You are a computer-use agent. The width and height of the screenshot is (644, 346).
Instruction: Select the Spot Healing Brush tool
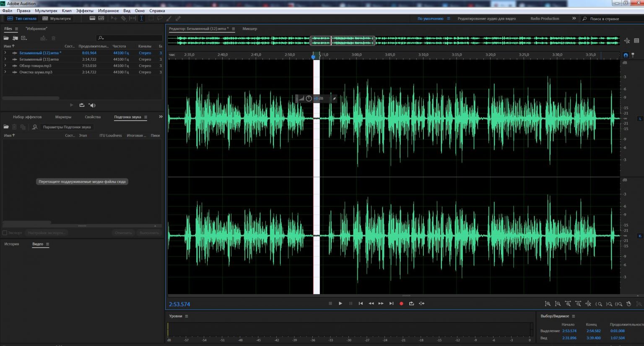click(178, 18)
